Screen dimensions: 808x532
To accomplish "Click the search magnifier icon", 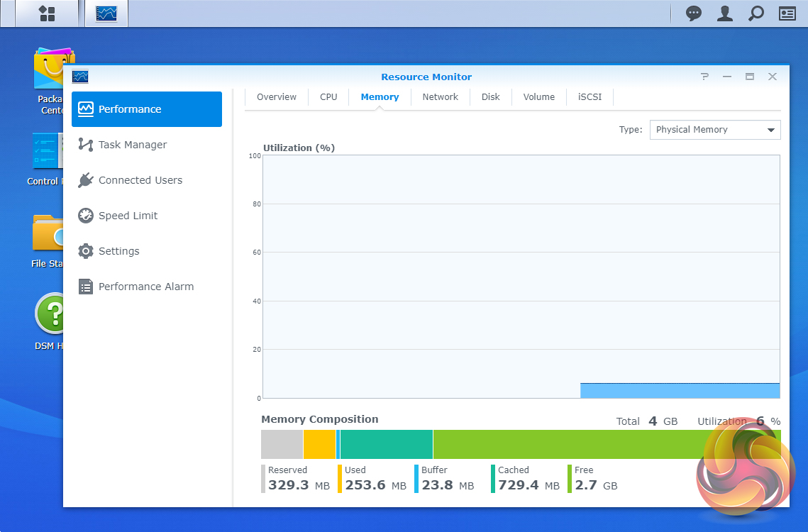I will point(756,13).
